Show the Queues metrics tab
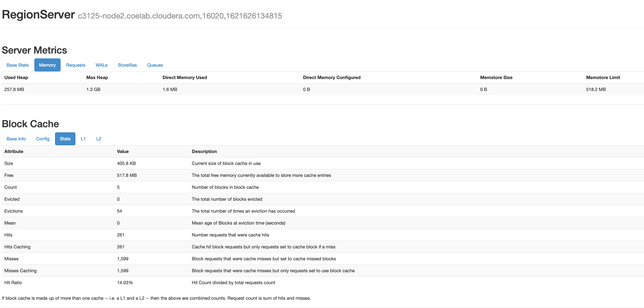This screenshot has height=308, width=644. [155, 65]
